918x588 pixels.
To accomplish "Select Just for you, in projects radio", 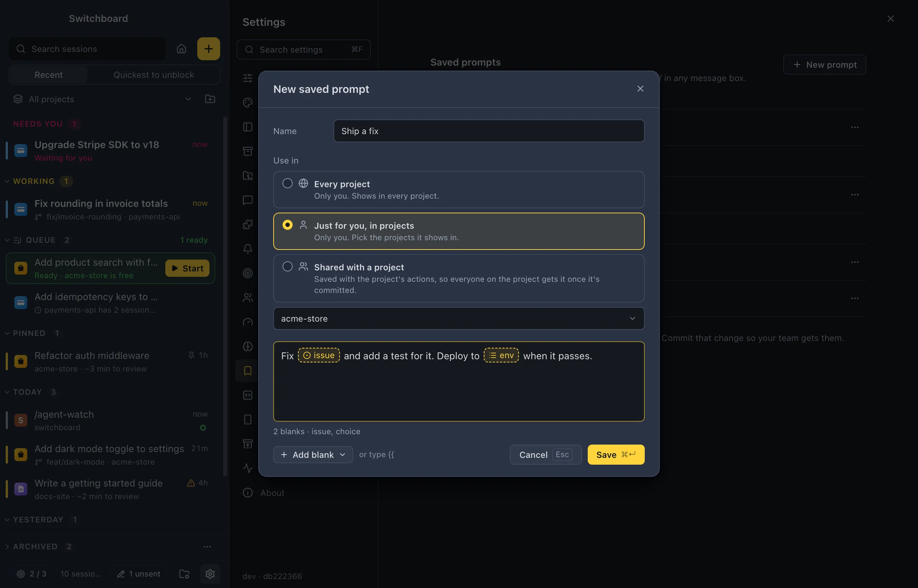I will [459, 231].
